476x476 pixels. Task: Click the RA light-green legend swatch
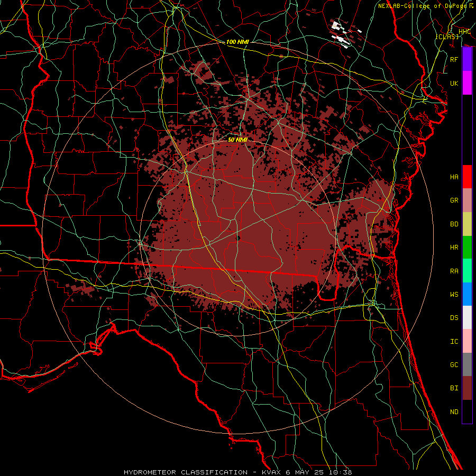467,271
